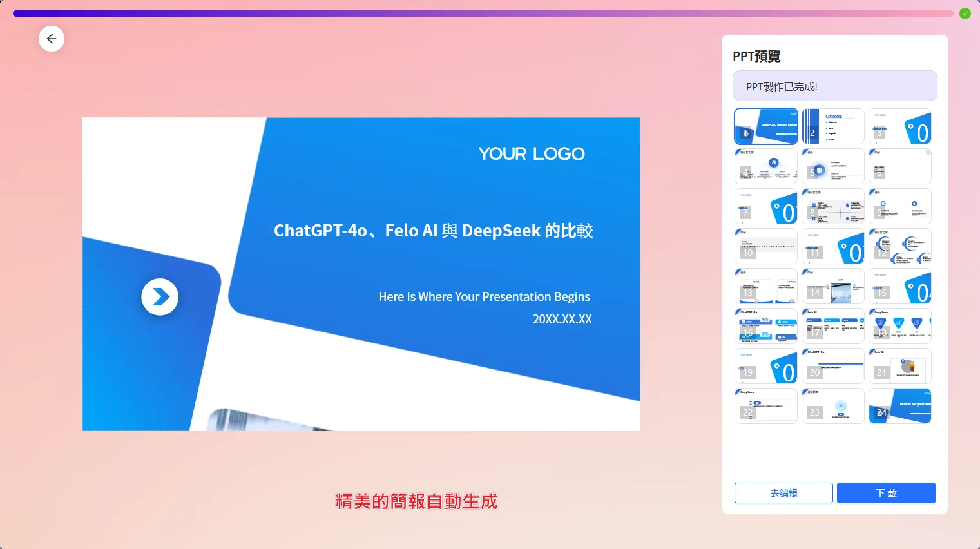Go back using the arrow button

pyautogui.click(x=52, y=39)
